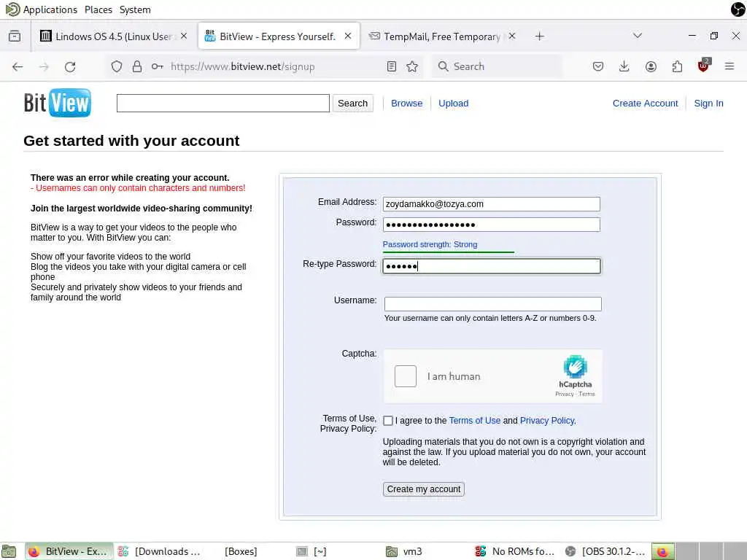This screenshot has height=560, width=747.
Task: Switch to Boxes window in taskbar
Action: (241, 551)
